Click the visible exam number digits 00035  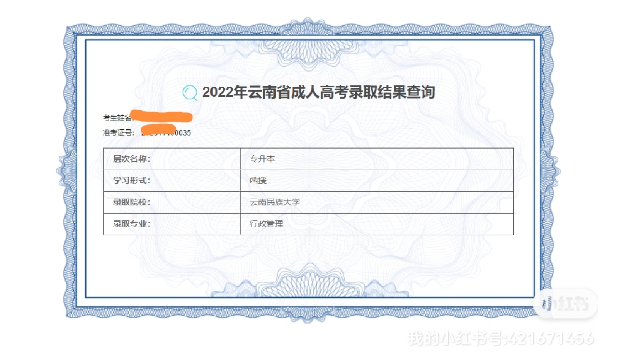[180, 133]
